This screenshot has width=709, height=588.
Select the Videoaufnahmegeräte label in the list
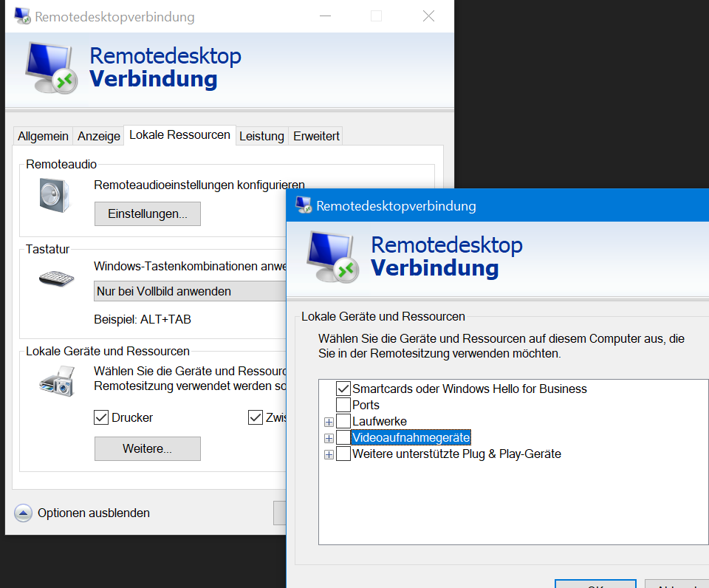click(x=411, y=437)
